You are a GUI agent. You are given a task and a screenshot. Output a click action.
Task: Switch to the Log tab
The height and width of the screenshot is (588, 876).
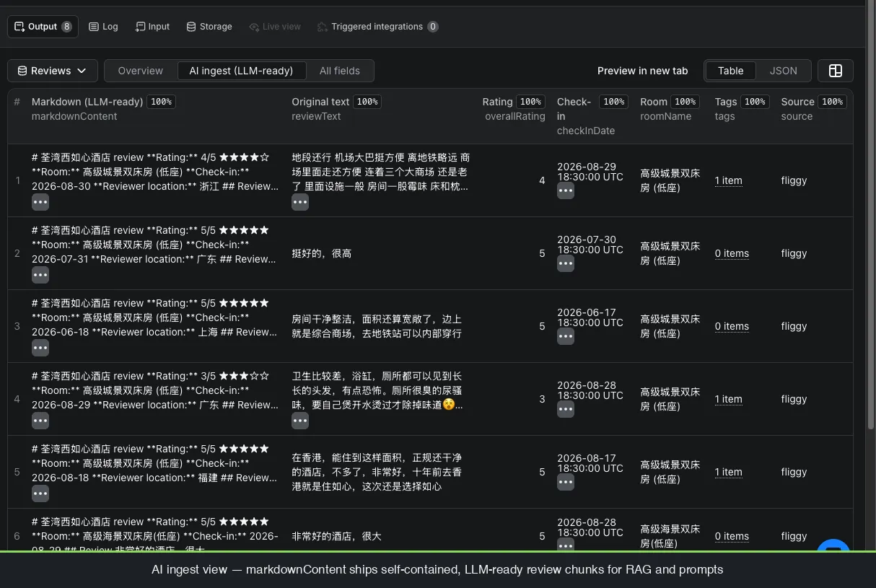[x=103, y=27]
